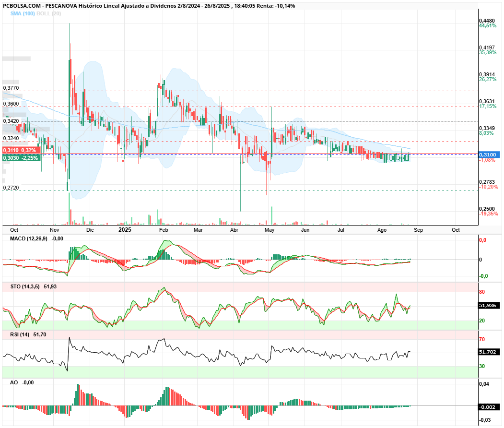Click the Feb label on time axis
Image resolution: width=504 pixels, height=428 pixels.
[164, 230]
